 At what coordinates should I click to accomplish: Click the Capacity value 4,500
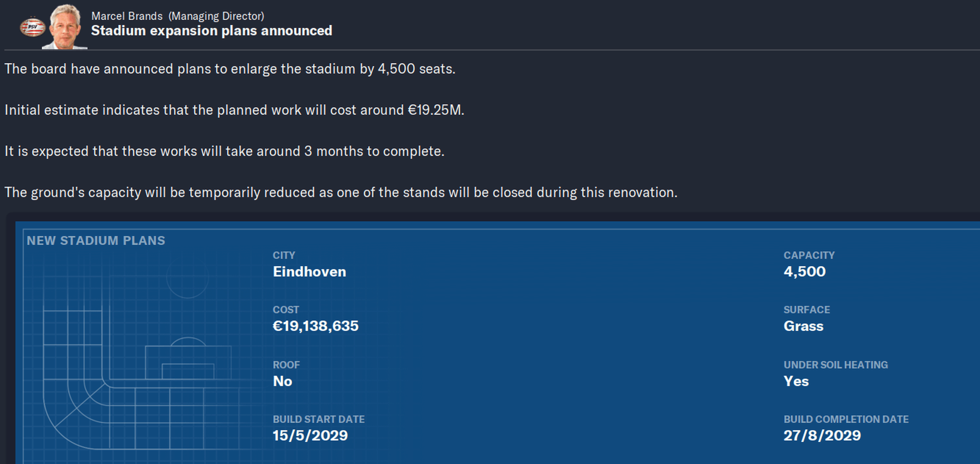[804, 272]
